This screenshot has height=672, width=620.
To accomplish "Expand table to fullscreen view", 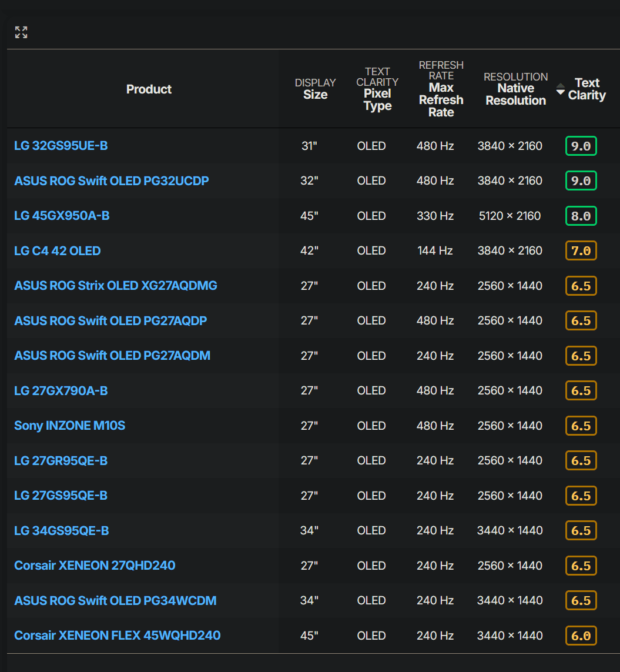I will coord(21,32).
